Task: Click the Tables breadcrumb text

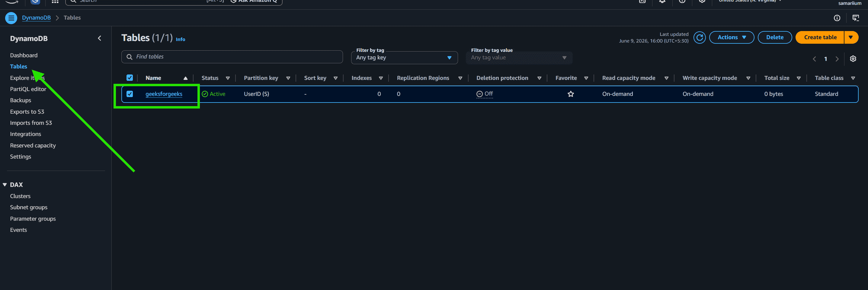Action: [x=72, y=18]
